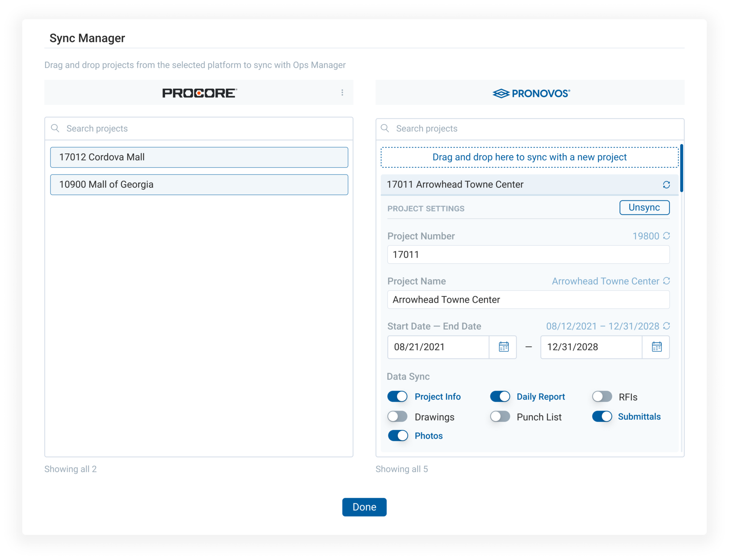Viewport: 729px width, 560px height.
Task: Collapse the 17011 Arrowhead Towne Center project row
Action: point(530,185)
